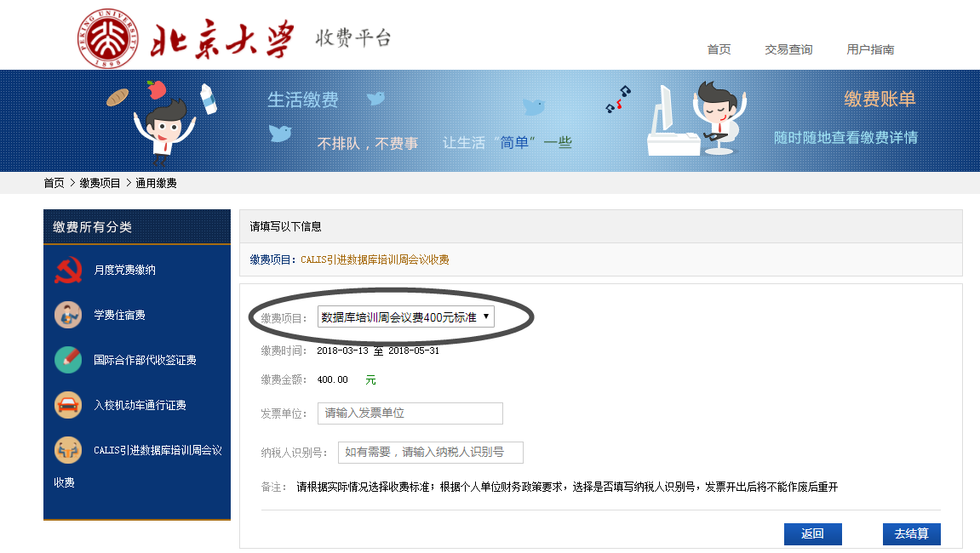
Task: Select 入校机动车通行证费 category
Action: (140, 405)
